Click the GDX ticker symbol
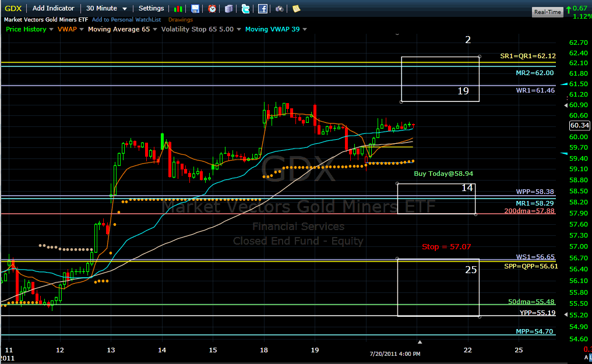The height and width of the screenshot is (364, 592). coord(13,8)
